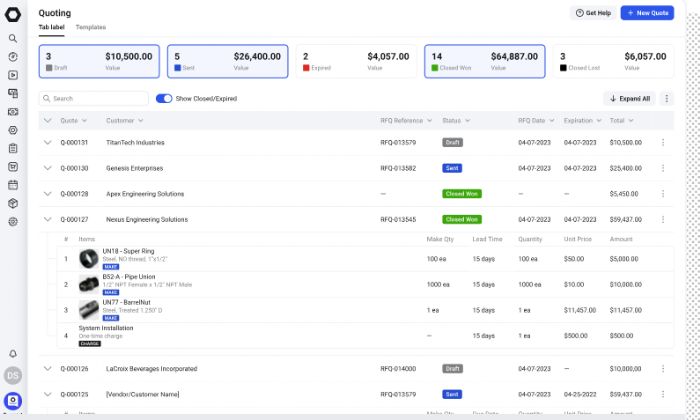Screen dimensions: 700x420
Task: Click the header chevron to collapse all rows
Action: click(x=48, y=121)
